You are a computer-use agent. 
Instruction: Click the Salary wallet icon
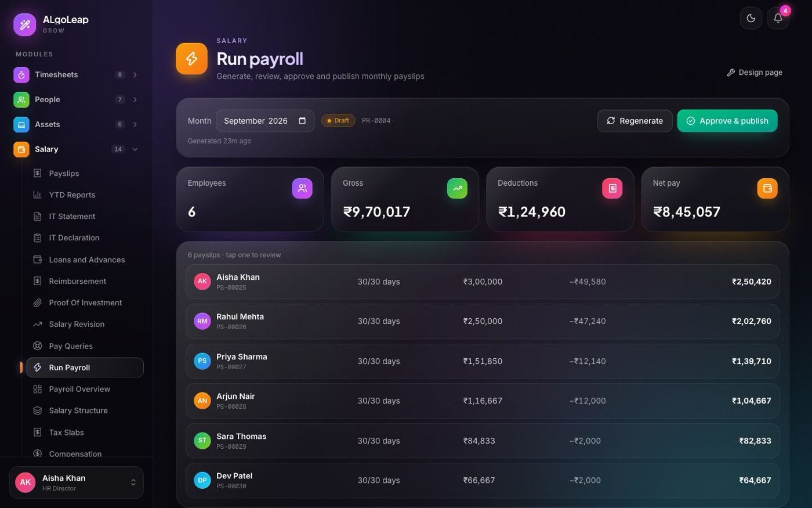pyautogui.click(x=21, y=150)
